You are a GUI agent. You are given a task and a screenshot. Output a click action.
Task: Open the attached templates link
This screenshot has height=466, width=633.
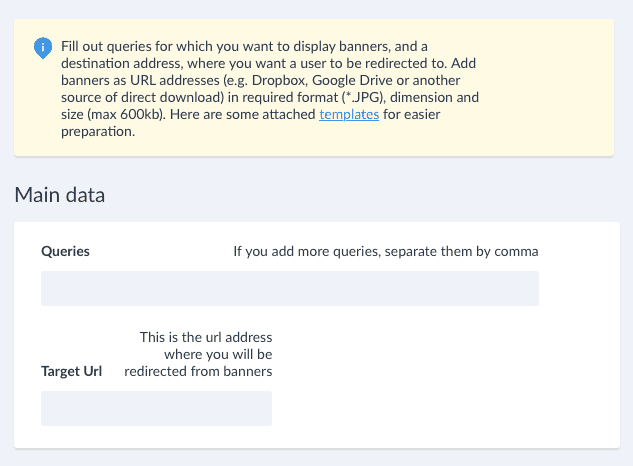349,115
